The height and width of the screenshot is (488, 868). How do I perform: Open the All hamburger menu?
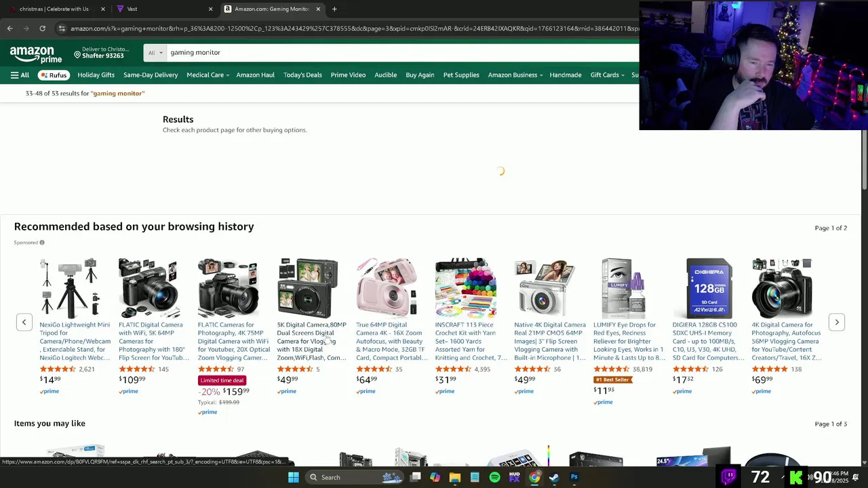(20, 75)
